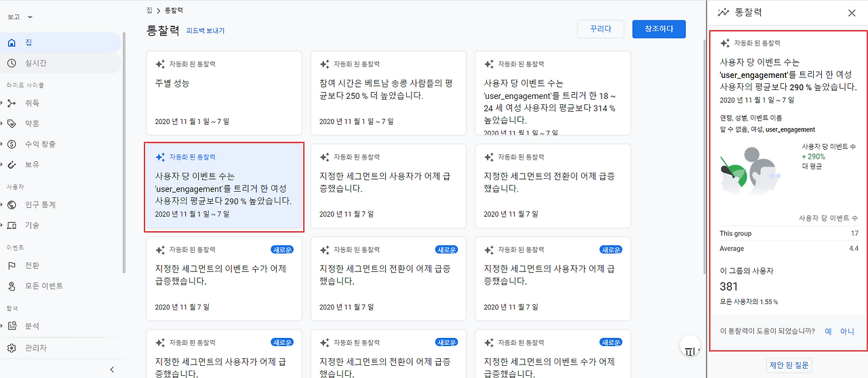The width and height of the screenshot is (868, 378).
Task: Open 모든 이벤트 all events icon
Action: pos(12,286)
